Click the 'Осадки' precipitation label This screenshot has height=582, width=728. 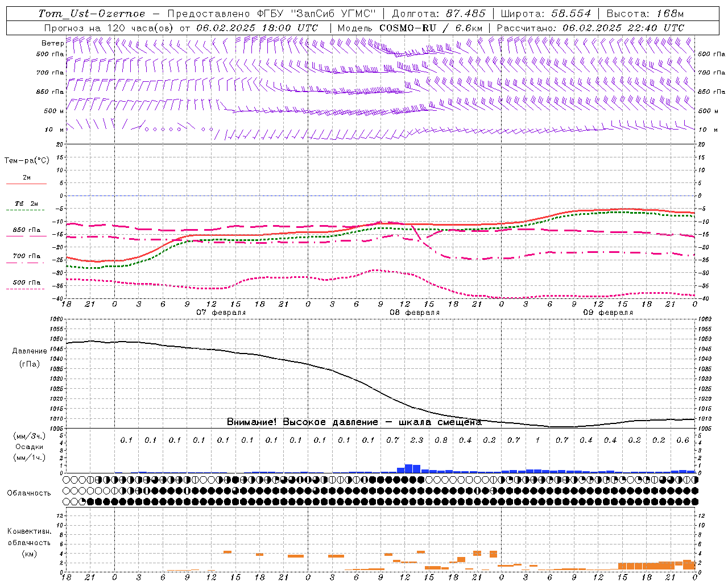pyautogui.click(x=29, y=447)
